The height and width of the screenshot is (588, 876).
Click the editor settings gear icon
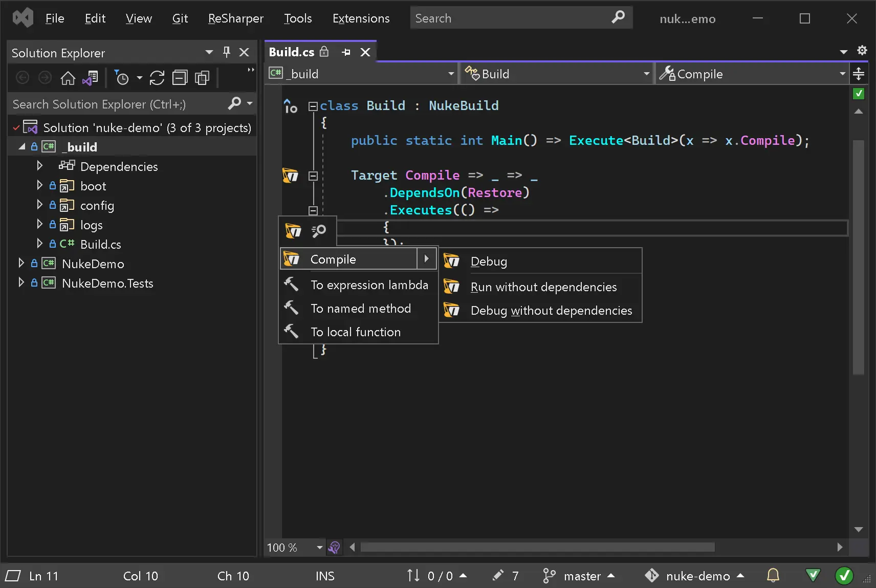click(x=862, y=50)
